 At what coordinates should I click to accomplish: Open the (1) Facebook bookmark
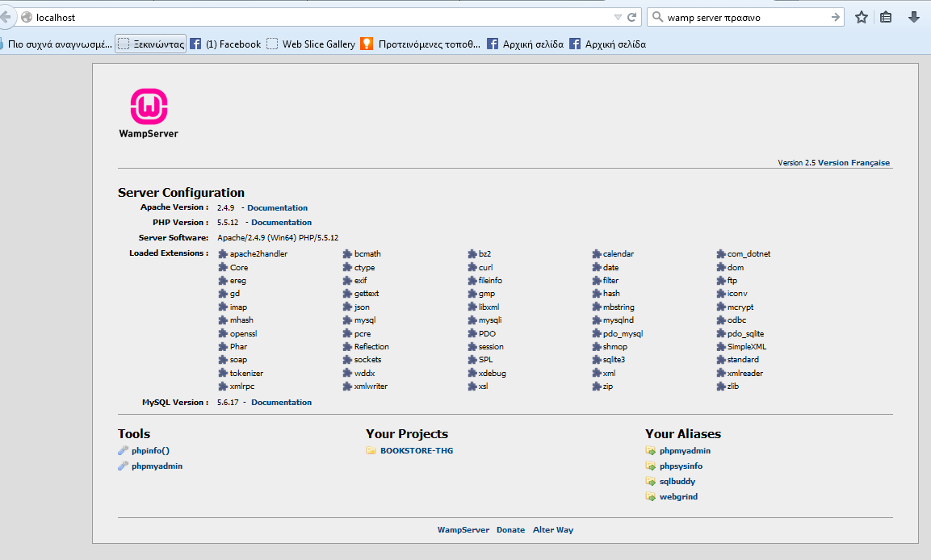225,44
